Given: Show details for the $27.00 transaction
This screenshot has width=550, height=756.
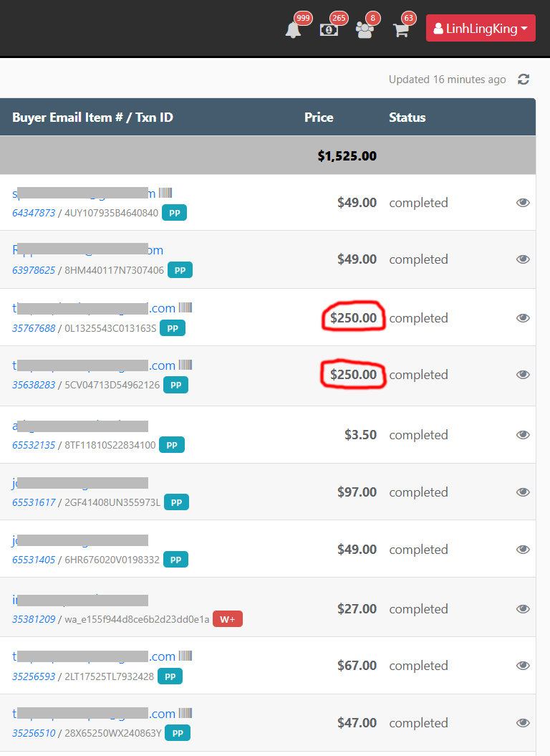Looking at the screenshot, I should 523,609.
